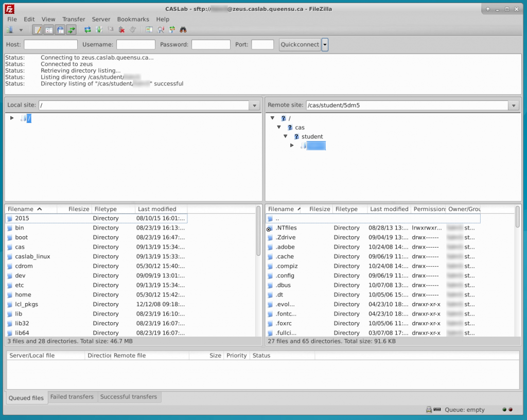Search remote files with binoculars icon
Image resolution: width=527 pixels, height=420 pixels.
[x=183, y=30]
